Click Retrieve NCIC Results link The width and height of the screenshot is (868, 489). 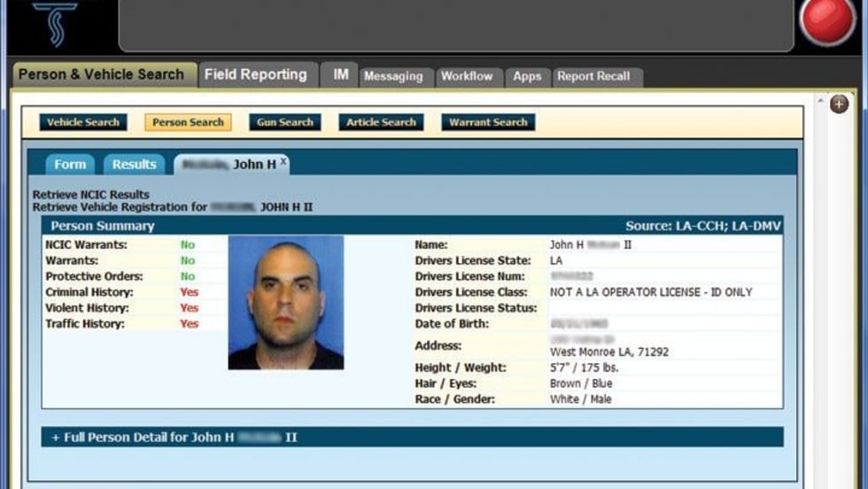pos(90,194)
